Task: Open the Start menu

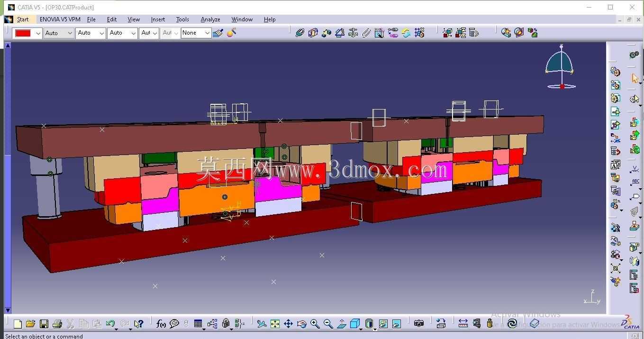Action: 23,19
